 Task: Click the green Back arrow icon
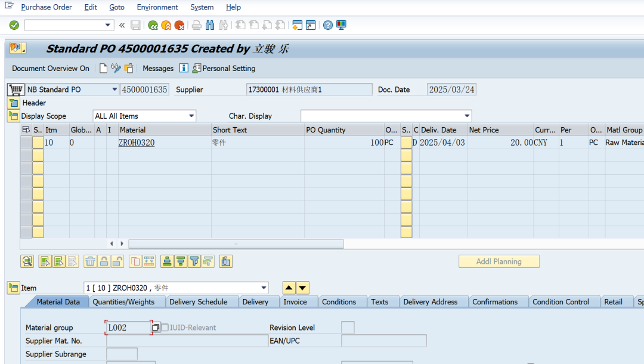[x=153, y=25]
